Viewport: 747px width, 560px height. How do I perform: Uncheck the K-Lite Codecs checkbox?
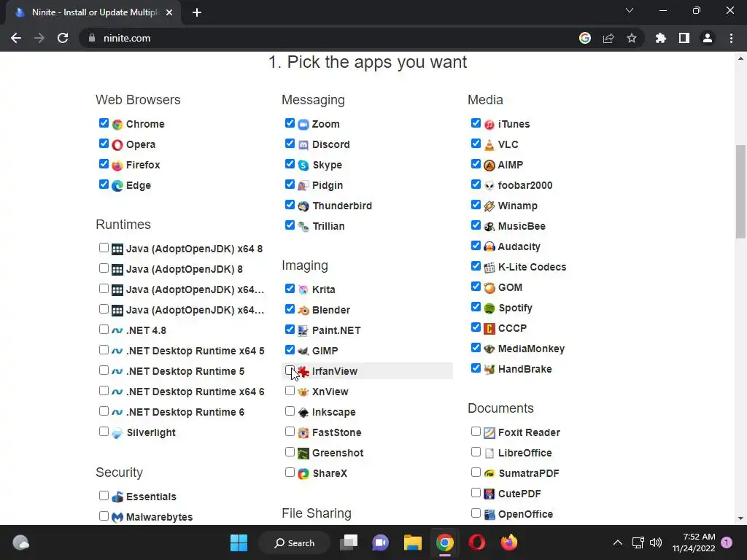click(x=476, y=265)
